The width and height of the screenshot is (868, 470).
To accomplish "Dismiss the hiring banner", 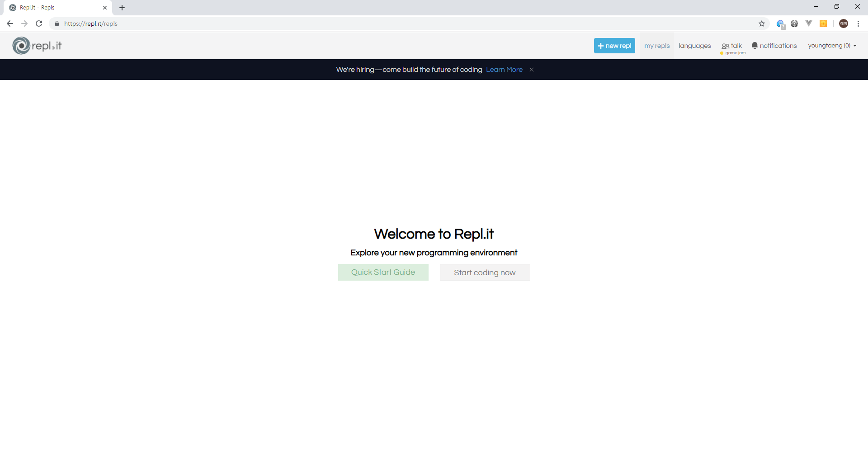I will tap(532, 70).
